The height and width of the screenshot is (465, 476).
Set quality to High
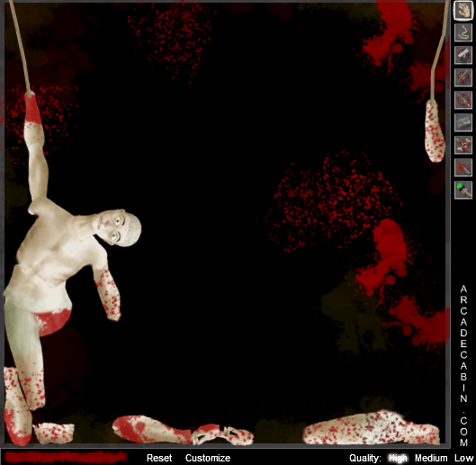(x=398, y=458)
